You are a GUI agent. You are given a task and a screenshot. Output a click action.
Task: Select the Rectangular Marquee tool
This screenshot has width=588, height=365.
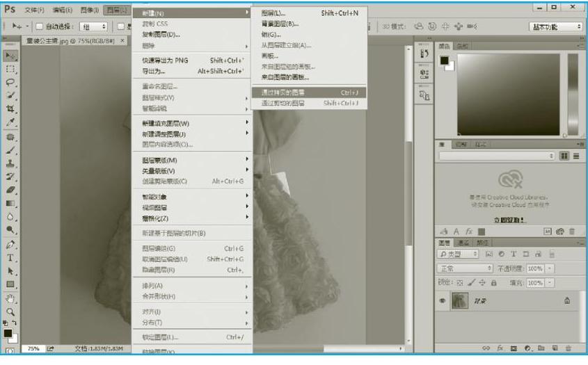[10, 69]
